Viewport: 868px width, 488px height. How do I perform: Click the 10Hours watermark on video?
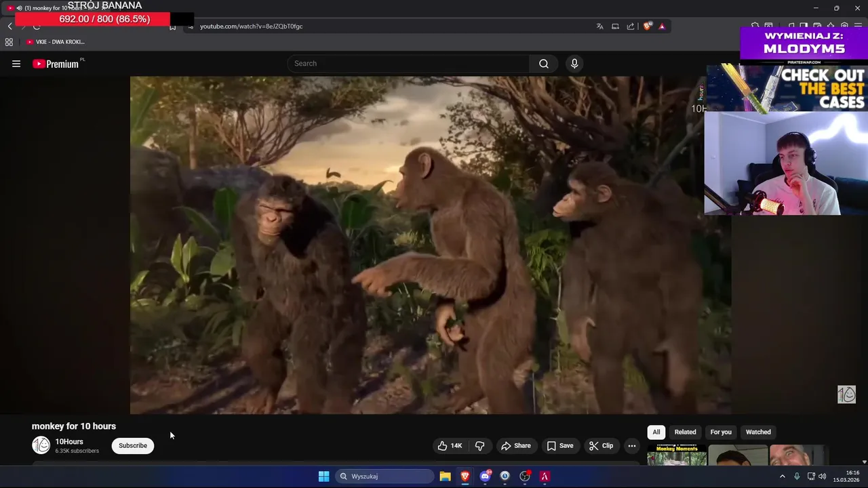846,394
